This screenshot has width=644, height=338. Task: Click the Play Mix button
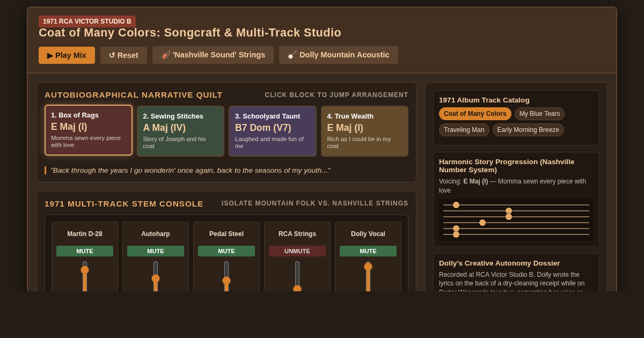67,55
